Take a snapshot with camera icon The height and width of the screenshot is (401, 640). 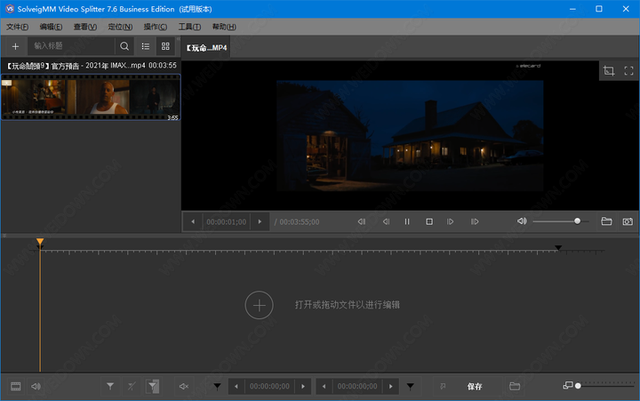pos(627,221)
